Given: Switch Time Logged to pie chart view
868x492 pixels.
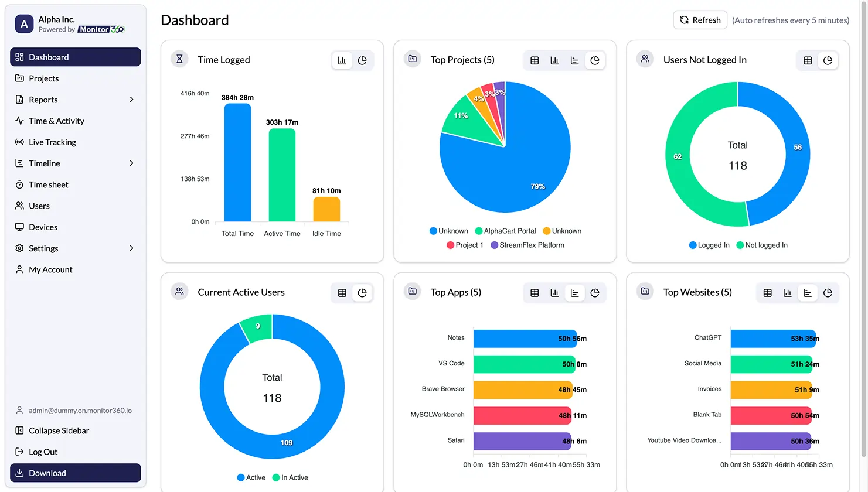Looking at the screenshot, I should coord(363,60).
